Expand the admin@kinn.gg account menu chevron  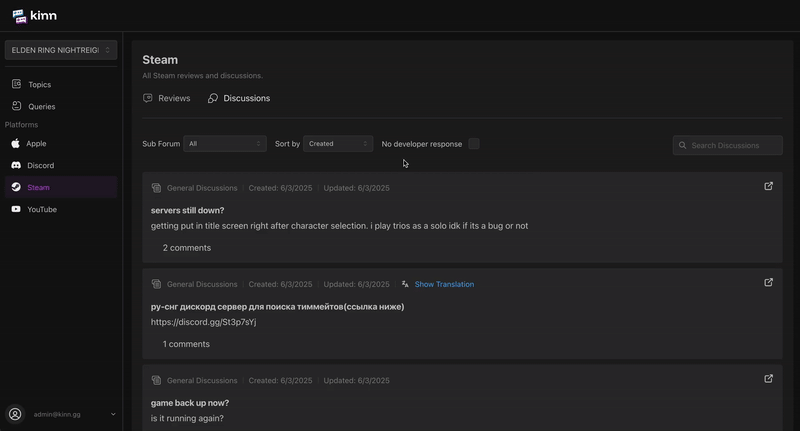pos(113,414)
